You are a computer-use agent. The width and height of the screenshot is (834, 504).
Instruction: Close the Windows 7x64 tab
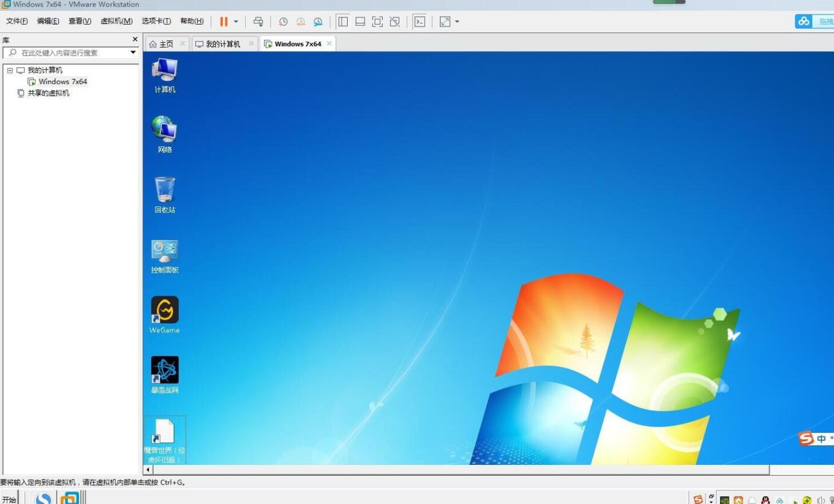click(x=329, y=43)
